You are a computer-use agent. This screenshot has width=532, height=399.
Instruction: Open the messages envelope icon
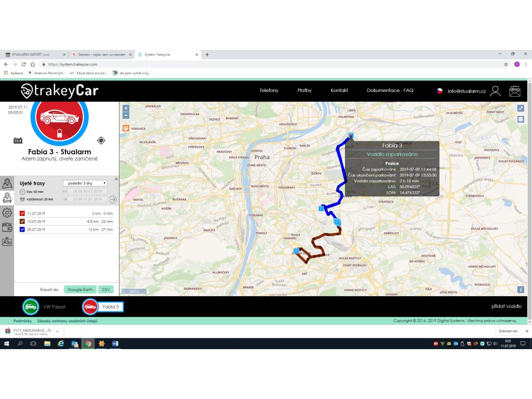[514, 91]
